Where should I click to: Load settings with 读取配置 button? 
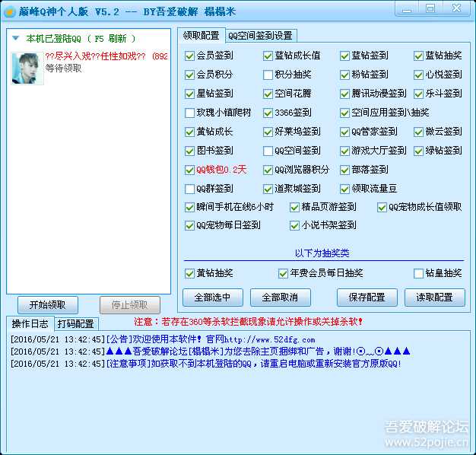pyautogui.click(x=434, y=297)
